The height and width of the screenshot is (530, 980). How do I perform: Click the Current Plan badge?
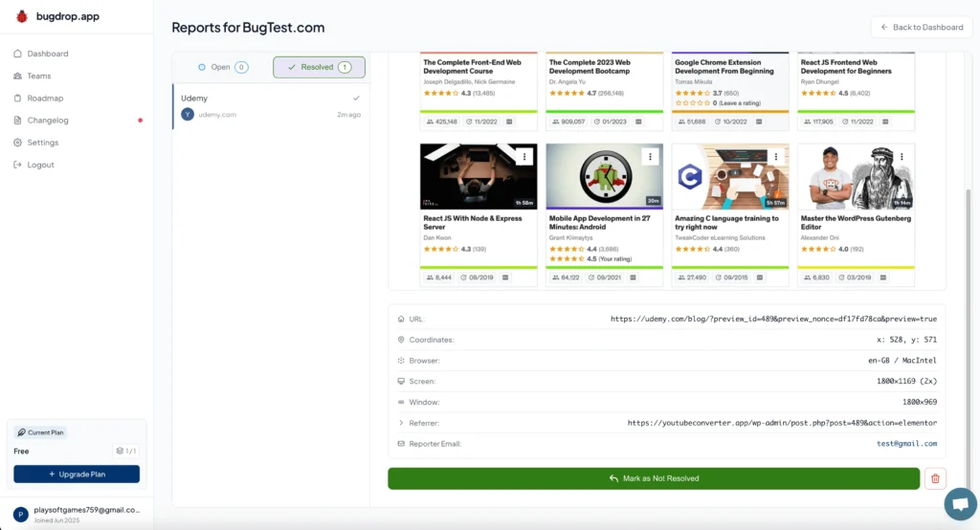40,432
